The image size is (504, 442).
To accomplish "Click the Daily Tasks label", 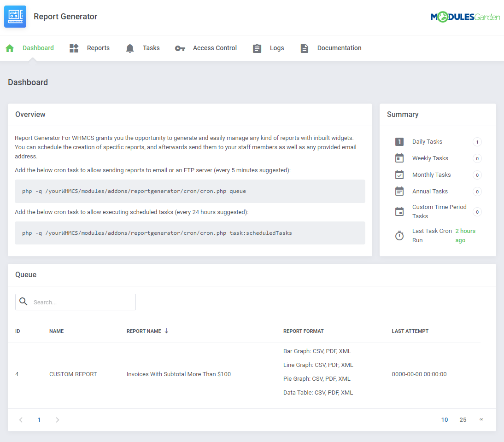I will tap(427, 142).
